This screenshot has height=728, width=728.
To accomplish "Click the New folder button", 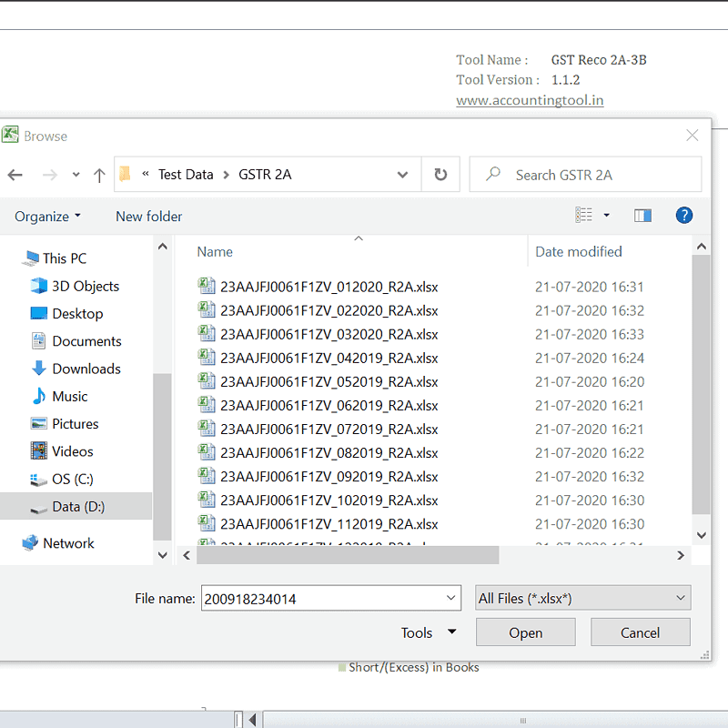I will [148, 217].
